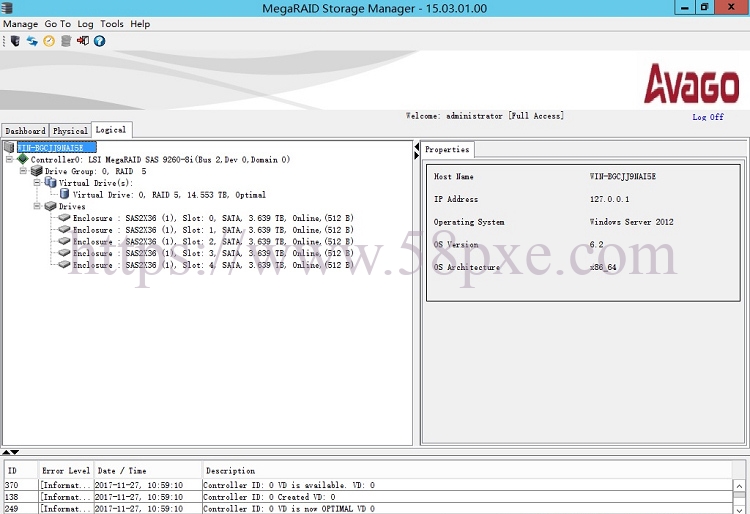Click the MegaRAID title bar app icon
The height and width of the screenshot is (514, 750).
[x=7, y=8]
